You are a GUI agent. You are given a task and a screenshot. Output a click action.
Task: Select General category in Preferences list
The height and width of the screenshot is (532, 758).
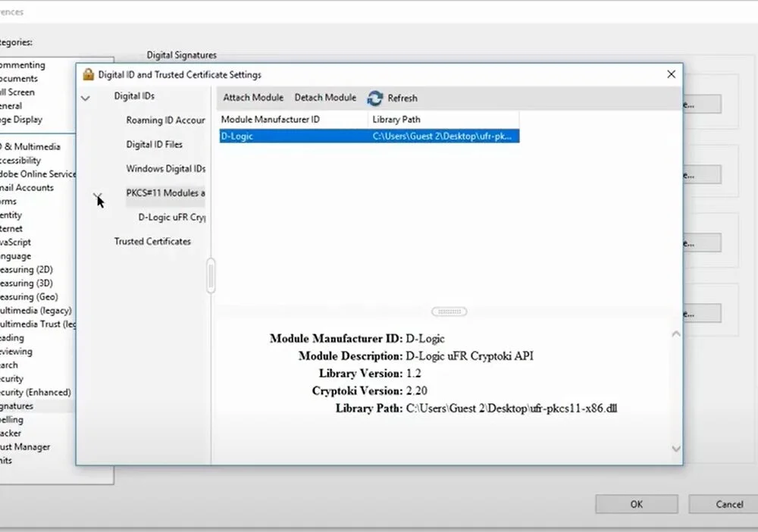click(x=11, y=105)
